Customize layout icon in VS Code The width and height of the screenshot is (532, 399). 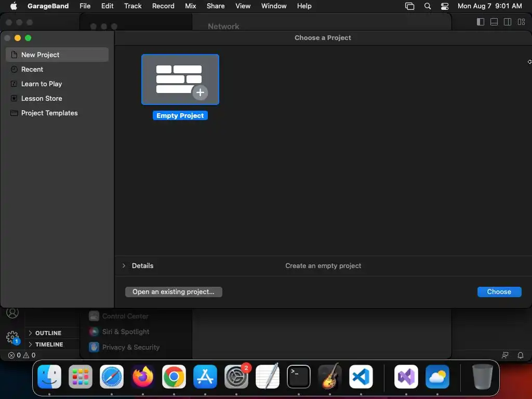pyautogui.click(x=521, y=22)
